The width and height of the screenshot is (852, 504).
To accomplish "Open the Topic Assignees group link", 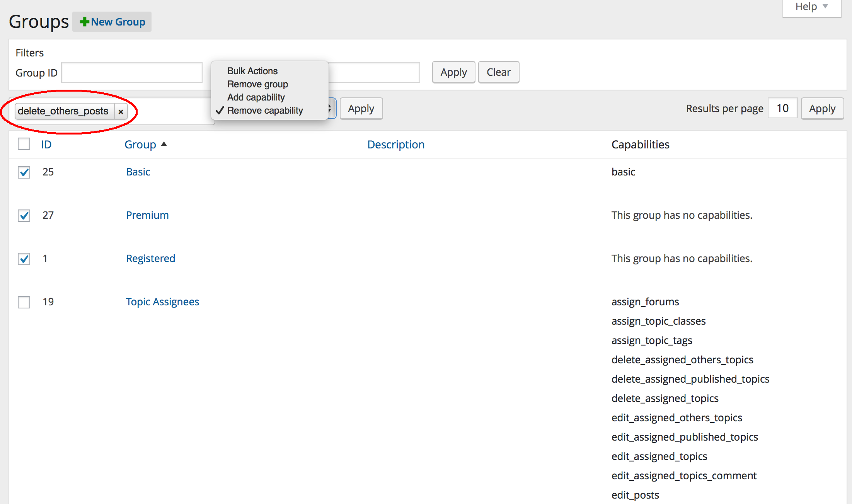I will pyautogui.click(x=162, y=302).
